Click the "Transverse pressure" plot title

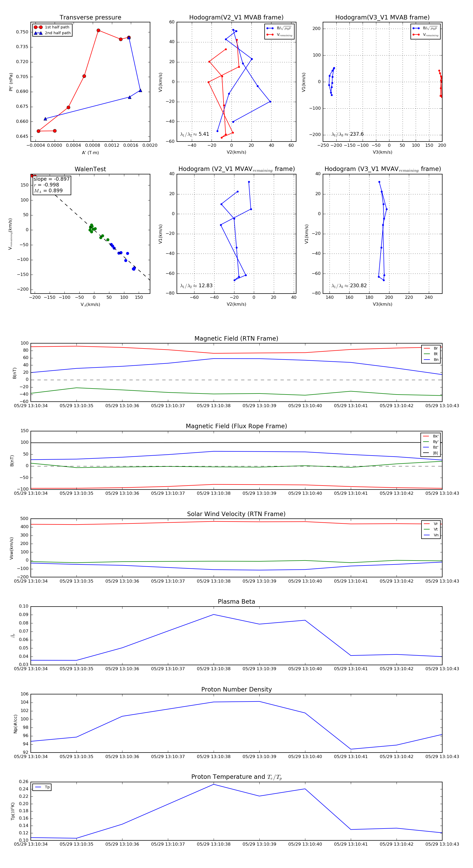(90, 18)
